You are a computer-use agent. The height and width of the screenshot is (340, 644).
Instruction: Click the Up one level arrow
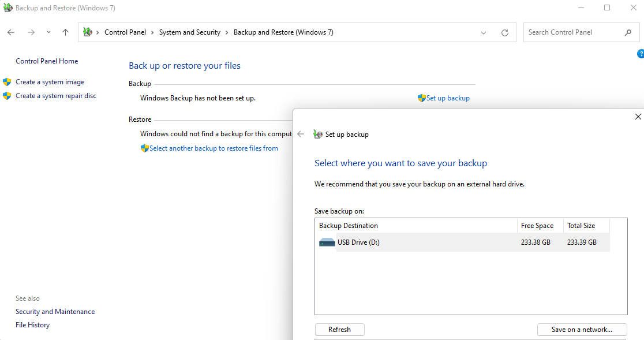tap(65, 32)
